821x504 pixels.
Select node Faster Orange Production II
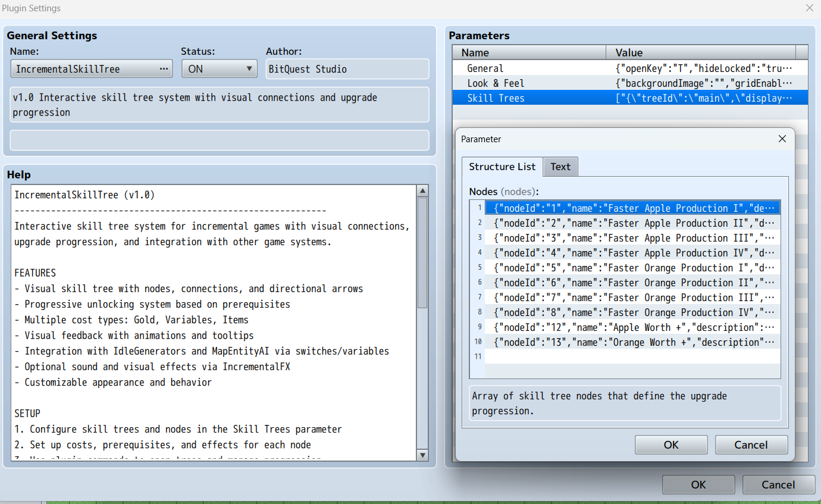[x=632, y=283]
